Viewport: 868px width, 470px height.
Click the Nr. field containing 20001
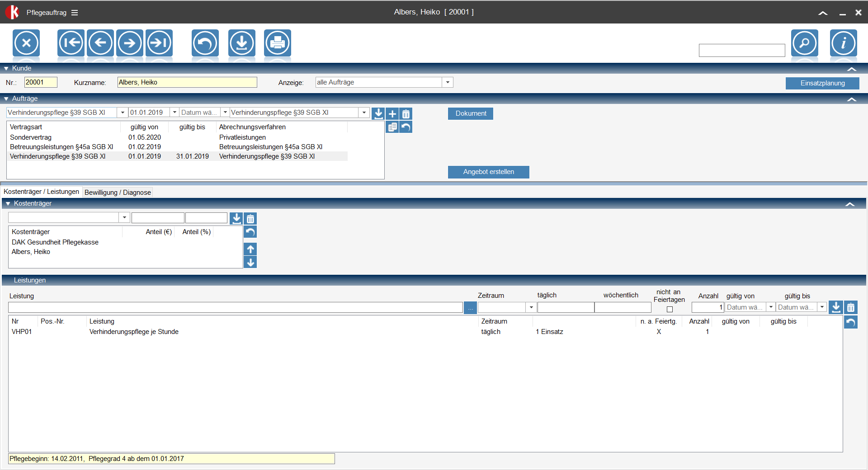(41, 82)
